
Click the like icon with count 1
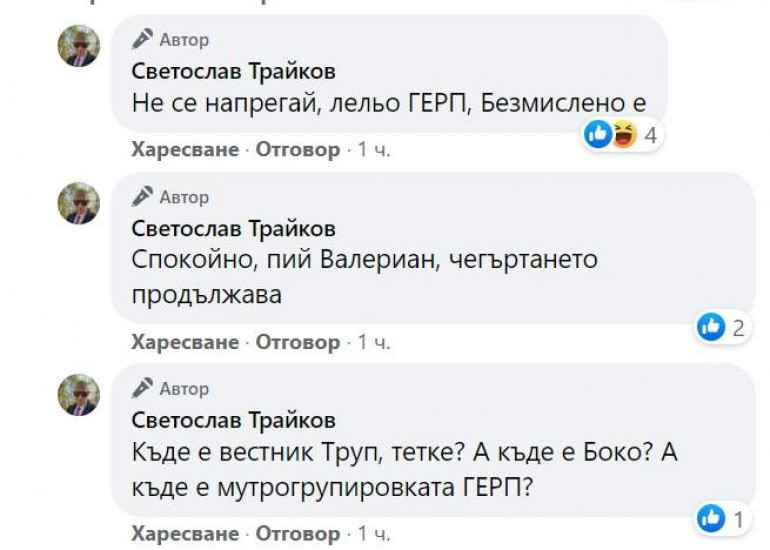tap(711, 517)
